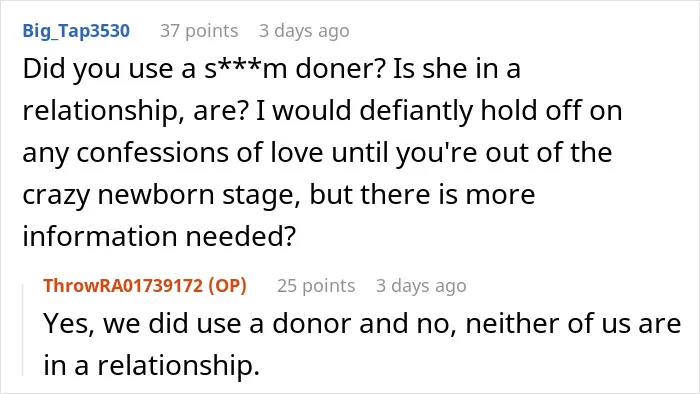Click the phrase "hold off on" in the comment

coord(551,111)
